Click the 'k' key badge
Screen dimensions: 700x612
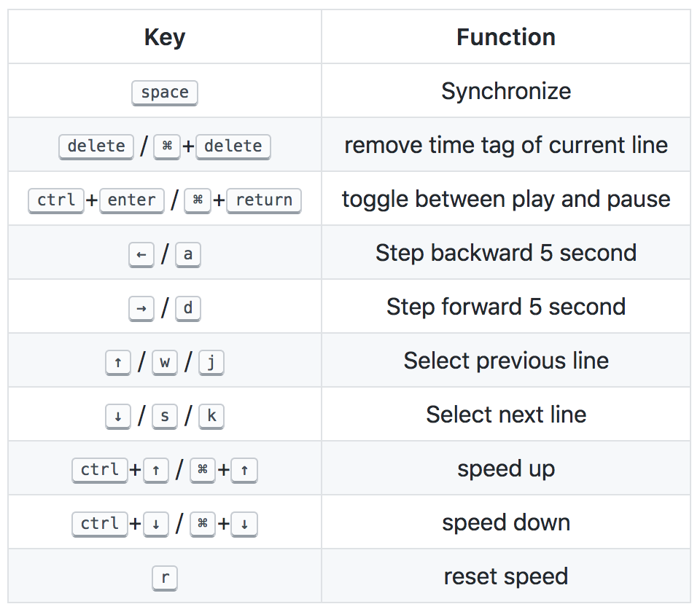click(211, 416)
